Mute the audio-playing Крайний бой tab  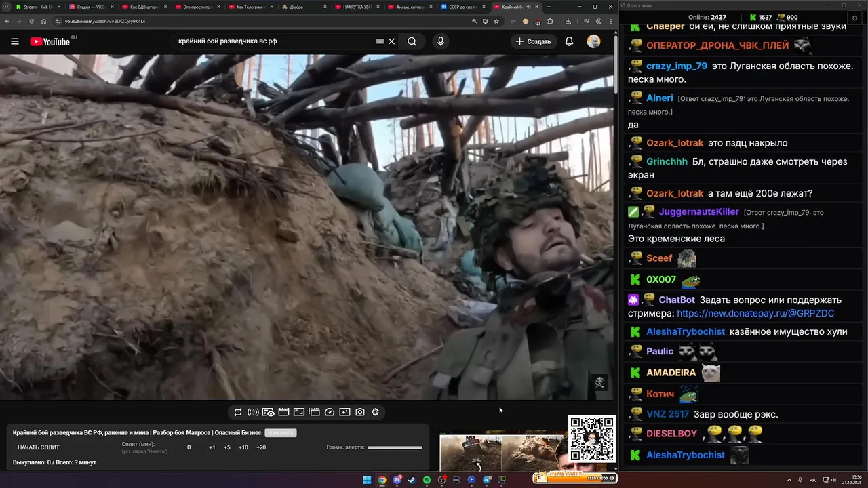[x=529, y=7]
